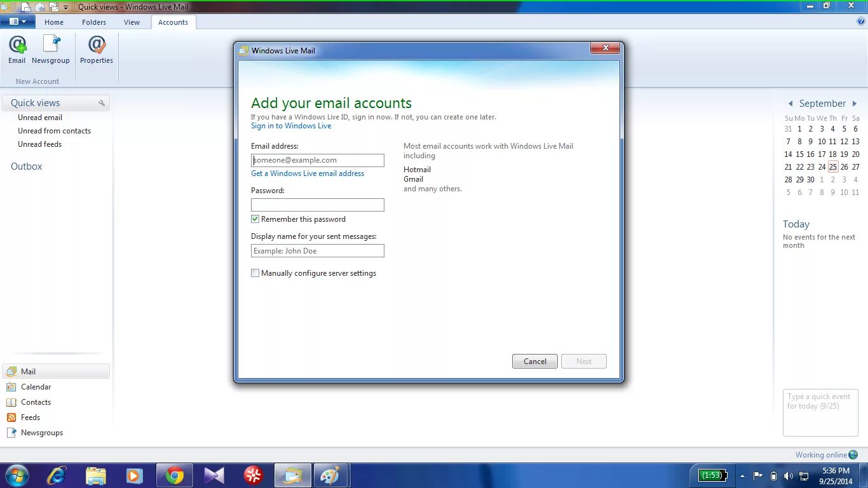Open Visual Studio from the taskbar
Image resolution: width=868 pixels, height=488 pixels.
tap(214, 475)
